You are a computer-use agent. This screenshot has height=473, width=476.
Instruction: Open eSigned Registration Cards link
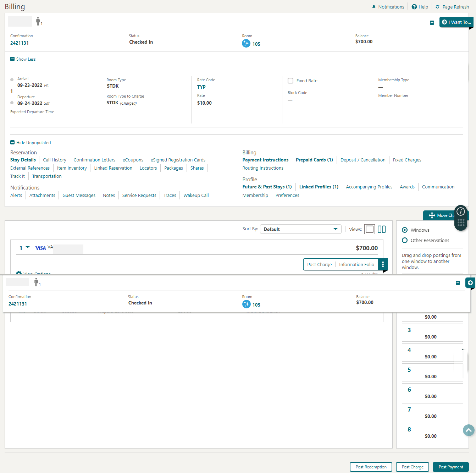pyautogui.click(x=178, y=160)
